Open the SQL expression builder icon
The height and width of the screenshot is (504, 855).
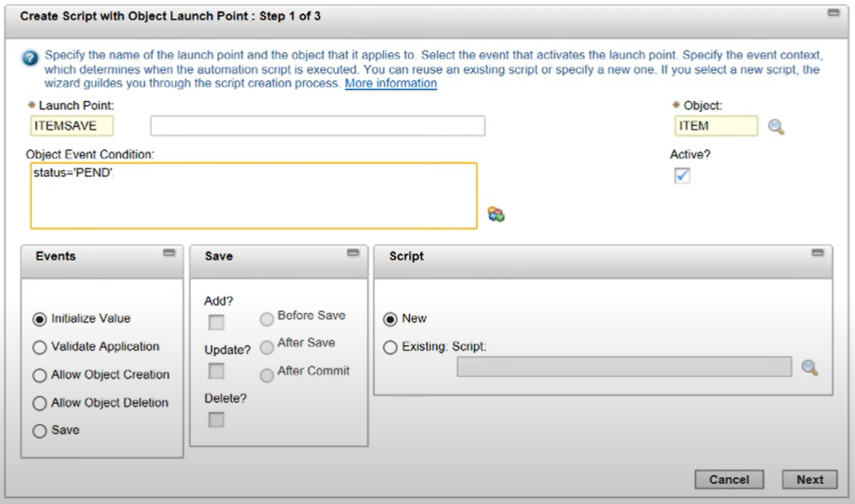pyautogui.click(x=496, y=214)
